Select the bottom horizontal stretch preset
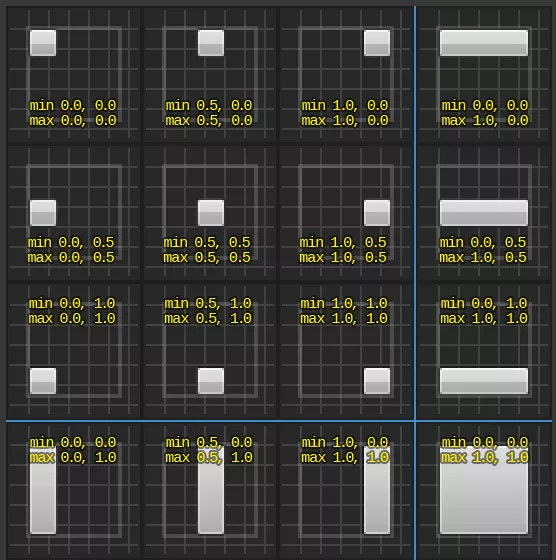The width and height of the screenshot is (556, 560). coord(484,351)
